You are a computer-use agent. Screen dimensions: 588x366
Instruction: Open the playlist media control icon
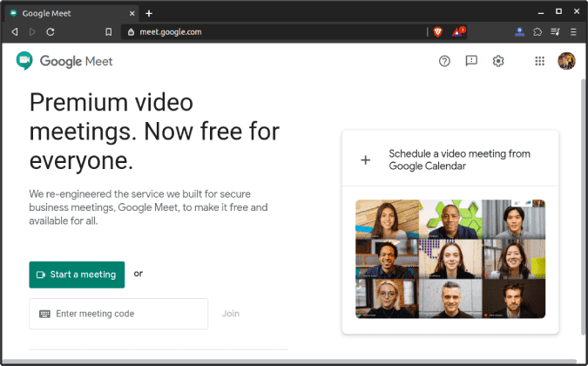(556, 32)
